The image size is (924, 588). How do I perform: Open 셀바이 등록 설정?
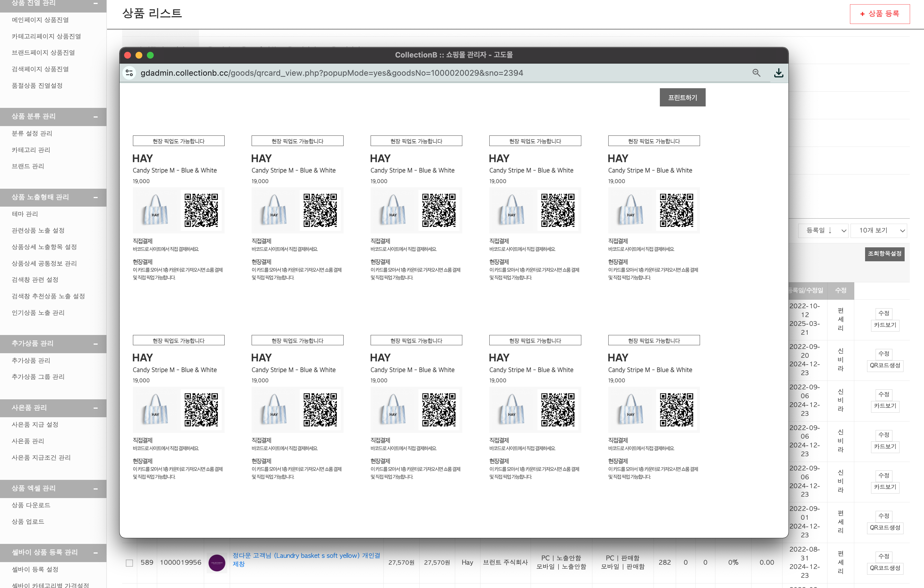(x=35, y=570)
